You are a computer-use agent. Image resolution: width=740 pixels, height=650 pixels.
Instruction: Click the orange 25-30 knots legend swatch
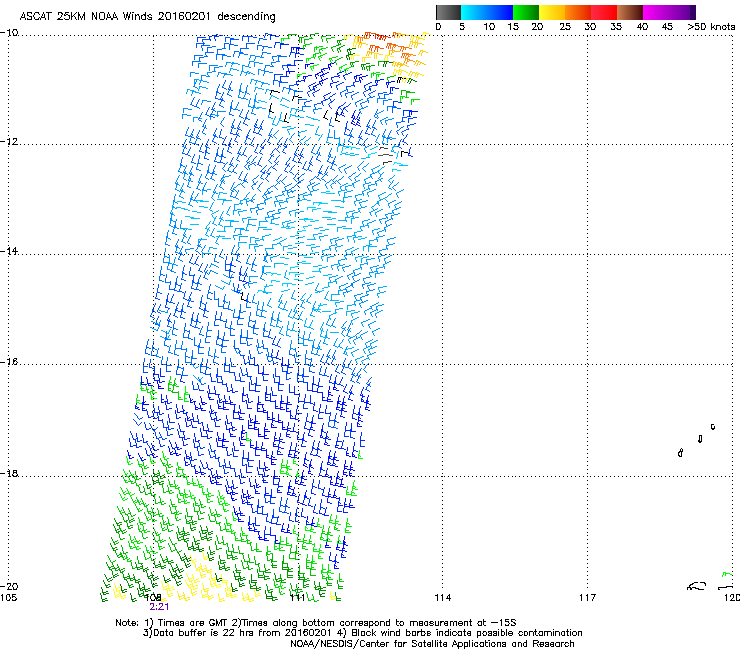tap(578, 12)
